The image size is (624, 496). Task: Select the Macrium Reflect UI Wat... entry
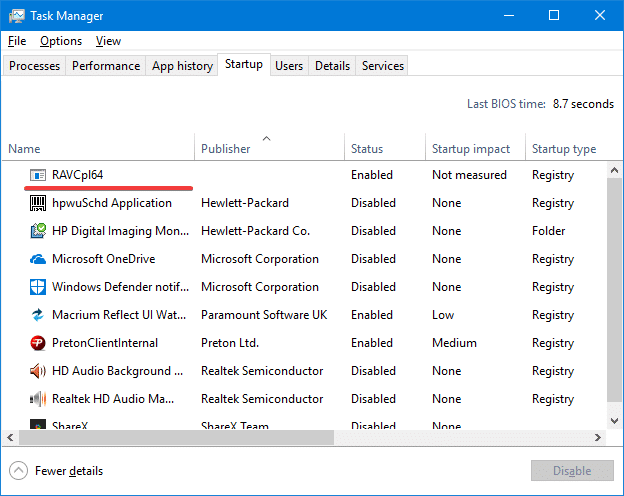119,315
